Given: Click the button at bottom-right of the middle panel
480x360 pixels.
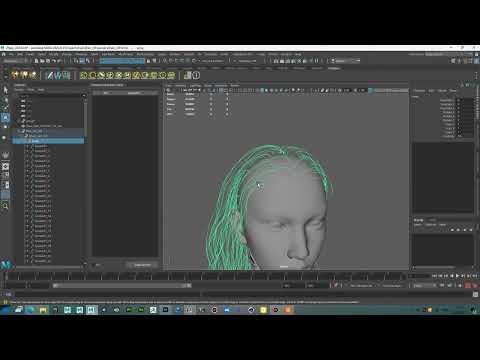Looking at the screenshot, I should tap(142, 265).
